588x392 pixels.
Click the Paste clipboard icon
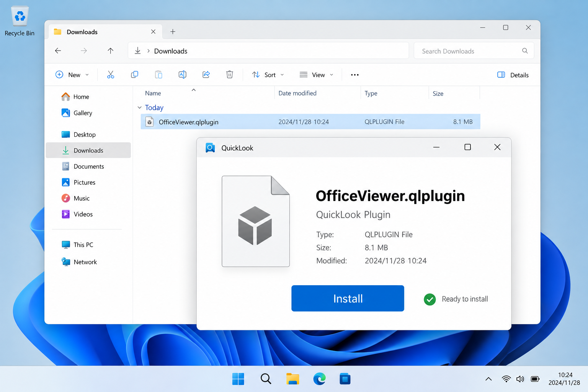(158, 75)
